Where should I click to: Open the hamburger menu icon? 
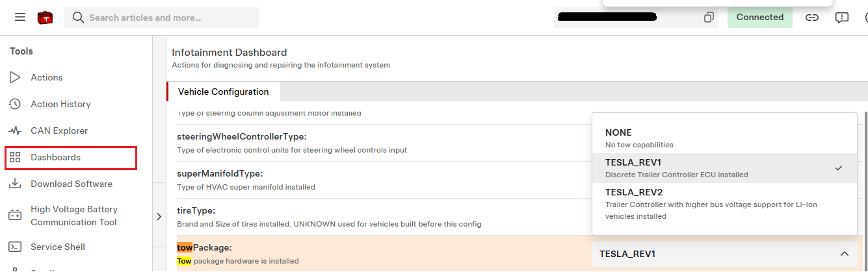pos(20,18)
